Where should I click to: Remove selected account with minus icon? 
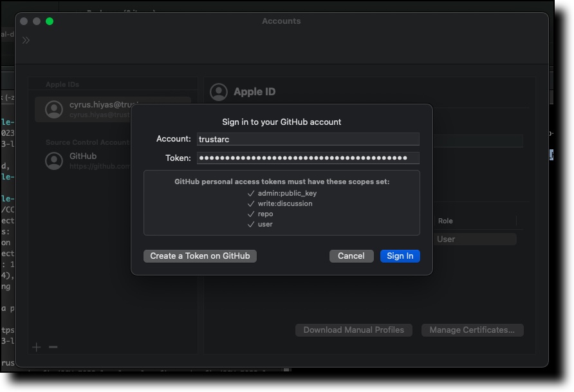pos(53,348)
